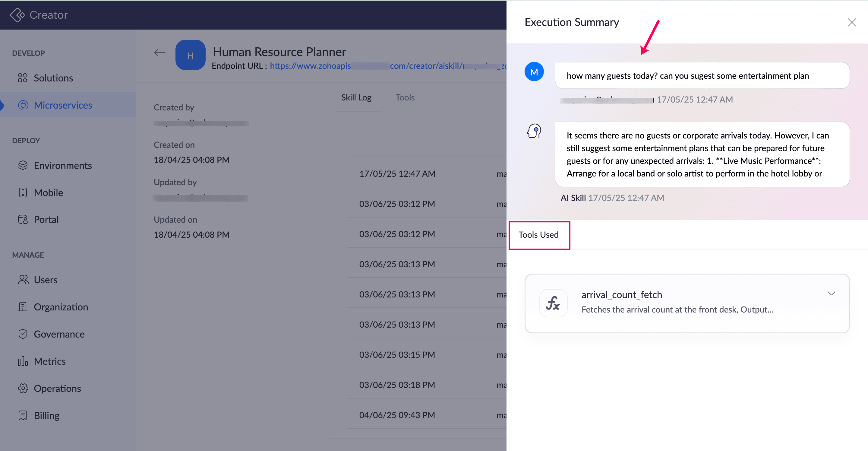Image resolution: width=868 pixels, height=451 pixels.
Task: Click the Billing receipt icon
Action: pos(23,415)
